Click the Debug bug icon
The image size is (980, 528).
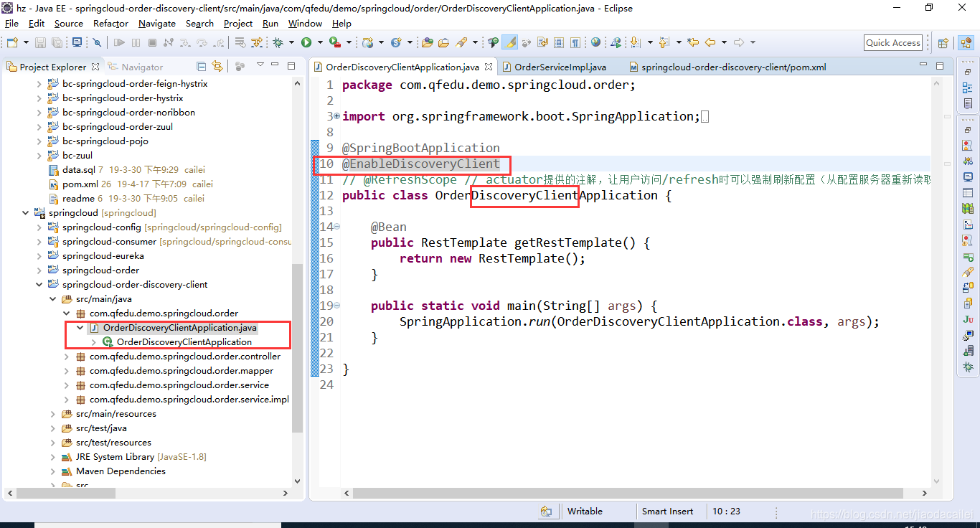278,42
